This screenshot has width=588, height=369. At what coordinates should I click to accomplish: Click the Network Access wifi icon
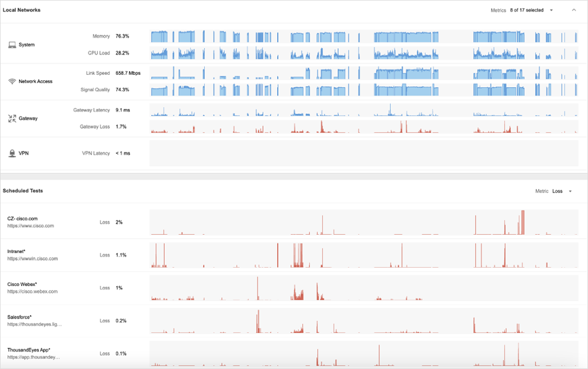(x=12, y=81)
